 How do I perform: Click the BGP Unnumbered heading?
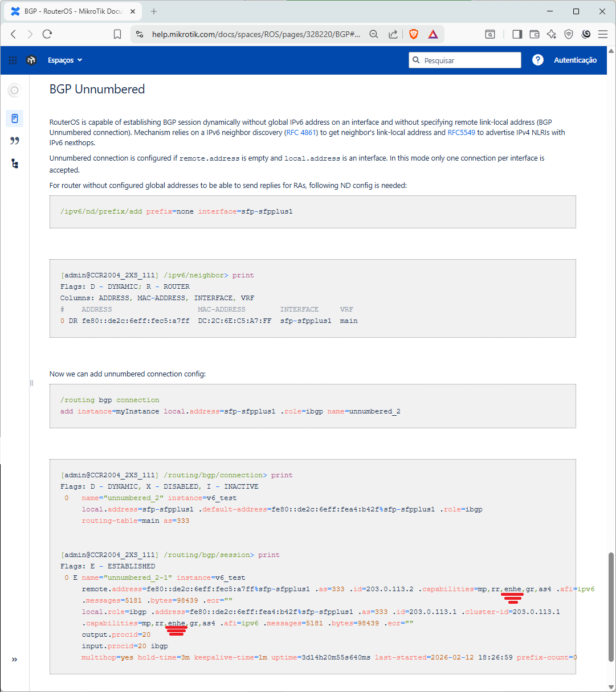tap(97, 89)
